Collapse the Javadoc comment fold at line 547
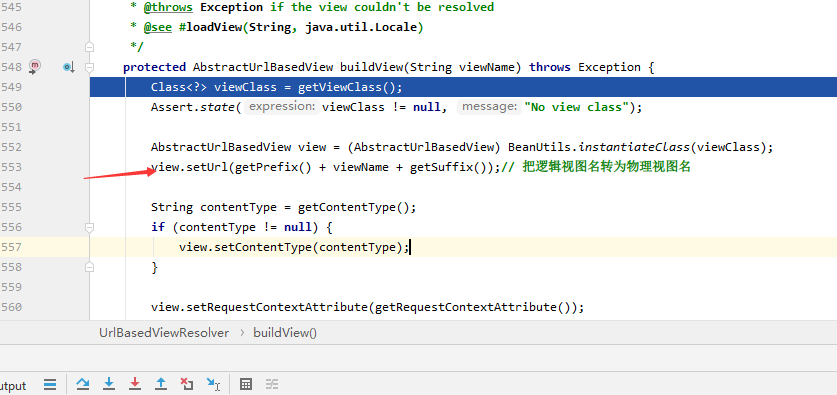837x395 pixels. (x=90, y=47)
